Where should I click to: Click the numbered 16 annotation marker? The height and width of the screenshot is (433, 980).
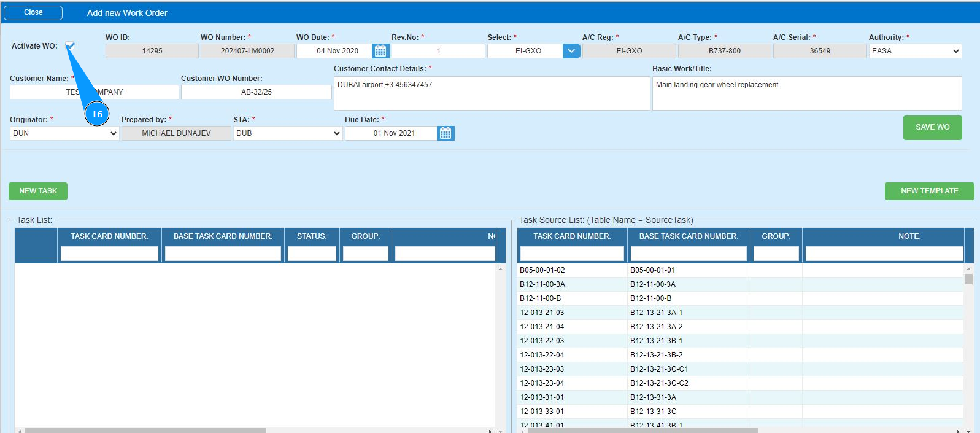[97, 114]
